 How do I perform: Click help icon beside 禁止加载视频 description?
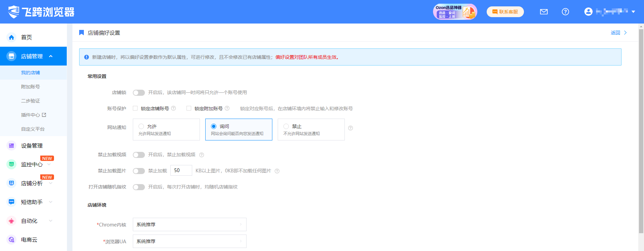click(202, 155)
